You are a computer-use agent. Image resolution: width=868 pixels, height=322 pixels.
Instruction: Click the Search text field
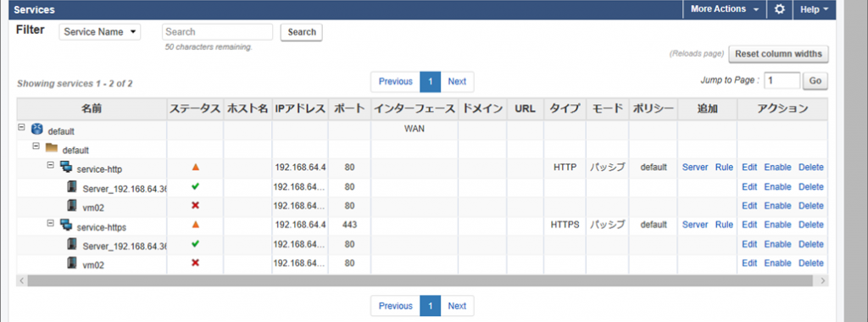tap(218, 32)
